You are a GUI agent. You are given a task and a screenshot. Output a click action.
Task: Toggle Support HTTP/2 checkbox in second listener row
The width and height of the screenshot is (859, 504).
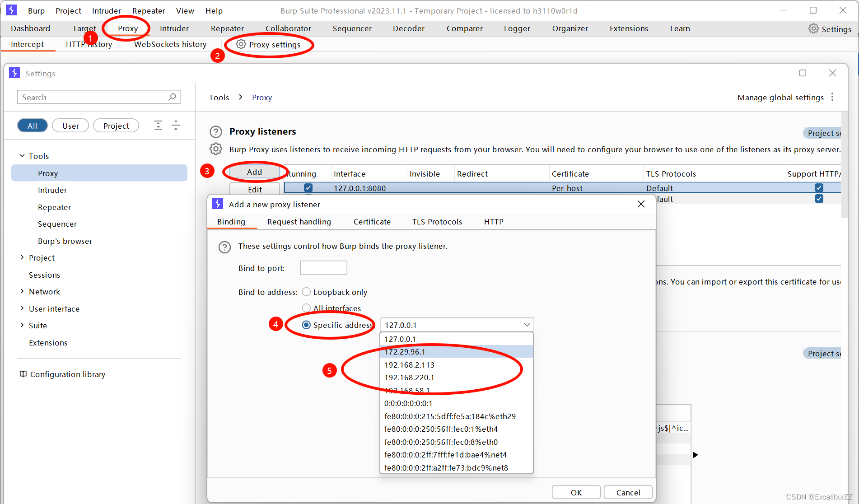click(819, 199)
